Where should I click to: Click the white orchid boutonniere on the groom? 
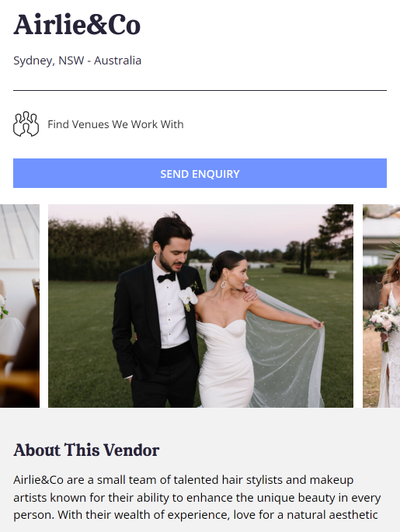[188, 298]
